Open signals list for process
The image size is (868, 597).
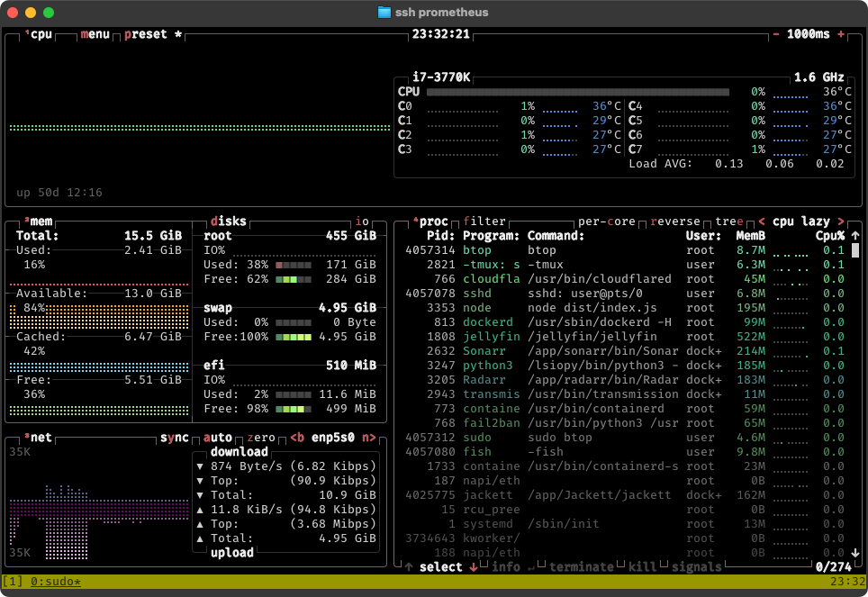tap(696, 567)
